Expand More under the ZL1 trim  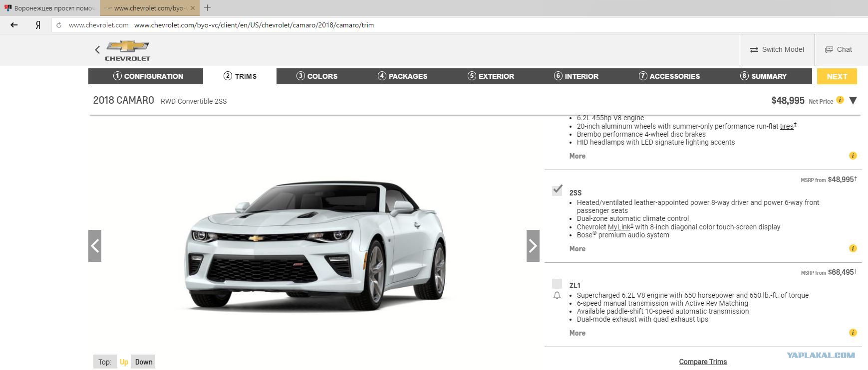click(x=578, y=333)
